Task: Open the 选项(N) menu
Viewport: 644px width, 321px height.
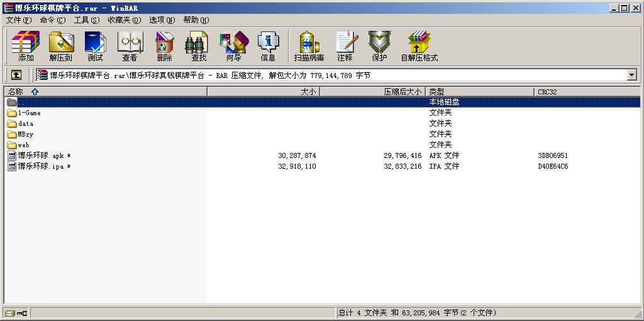Action: coord(162,20)
